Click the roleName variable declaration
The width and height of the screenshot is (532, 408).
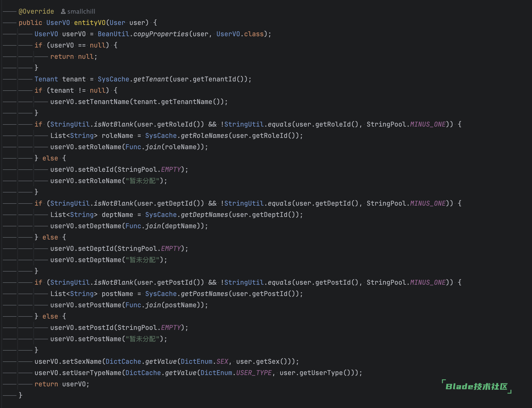[x=117, y=136]
